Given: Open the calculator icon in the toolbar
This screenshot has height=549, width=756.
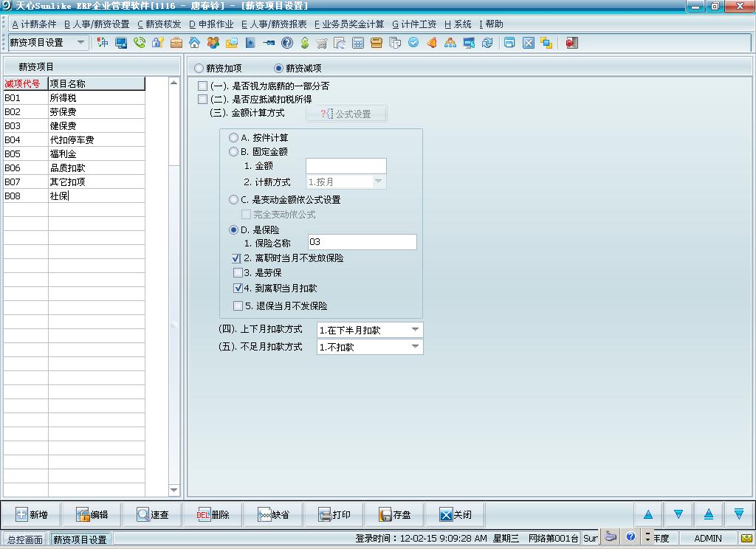Looking at the screenshot, I should [x=358, y=43].
